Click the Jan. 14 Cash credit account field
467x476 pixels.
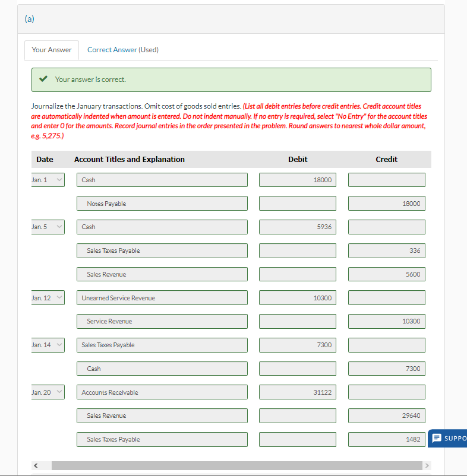[x=162, y=369]
